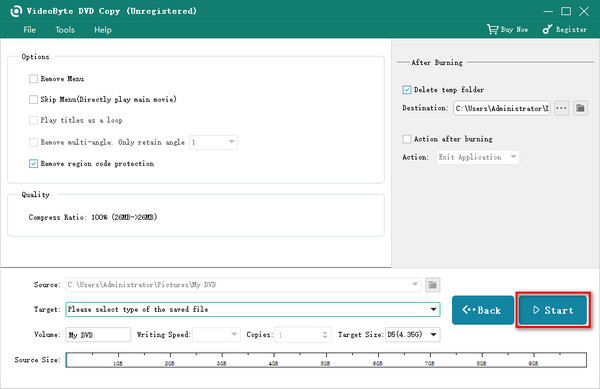Enable the Remove Menu checkbox
The image size is (600, 389).
click(33, 79)
